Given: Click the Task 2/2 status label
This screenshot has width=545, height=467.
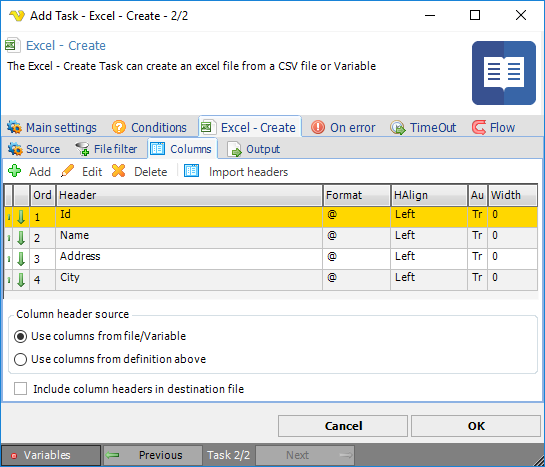Looking at the screenshot, I should [x=228, y=455].
